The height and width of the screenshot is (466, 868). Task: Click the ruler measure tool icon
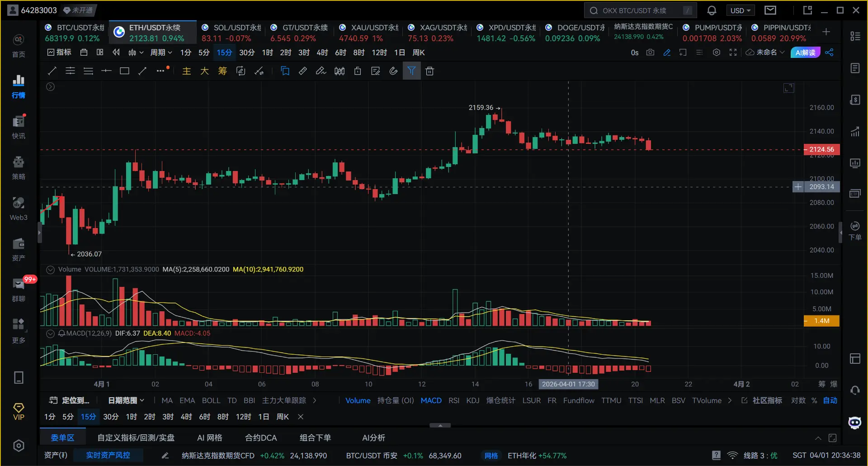point(303,71)
